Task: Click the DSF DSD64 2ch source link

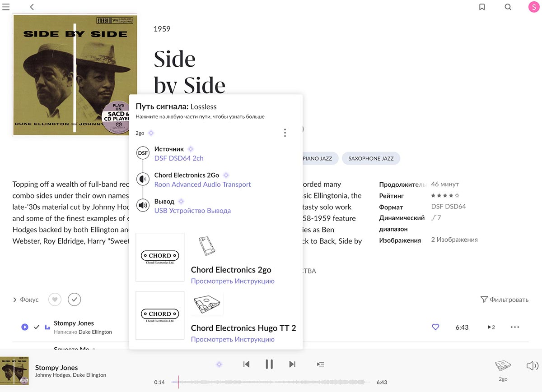Action: [x=179, y=158]
